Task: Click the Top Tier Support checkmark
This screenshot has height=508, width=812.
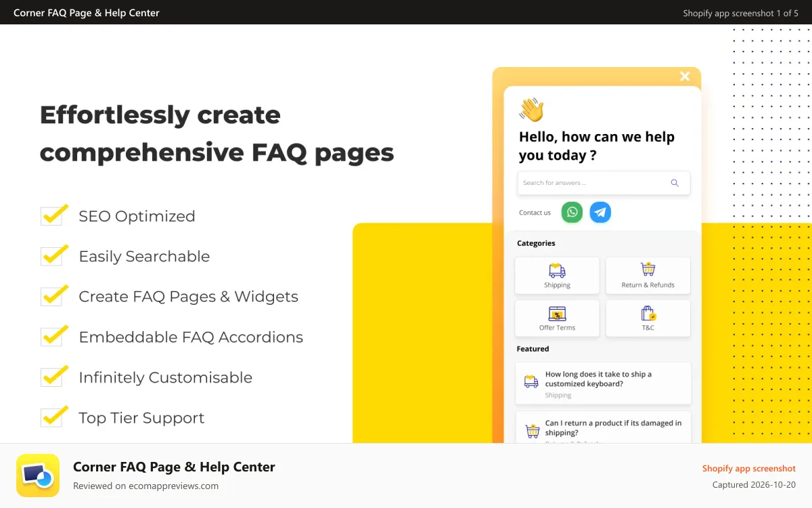Action: [x=54, y=417]
